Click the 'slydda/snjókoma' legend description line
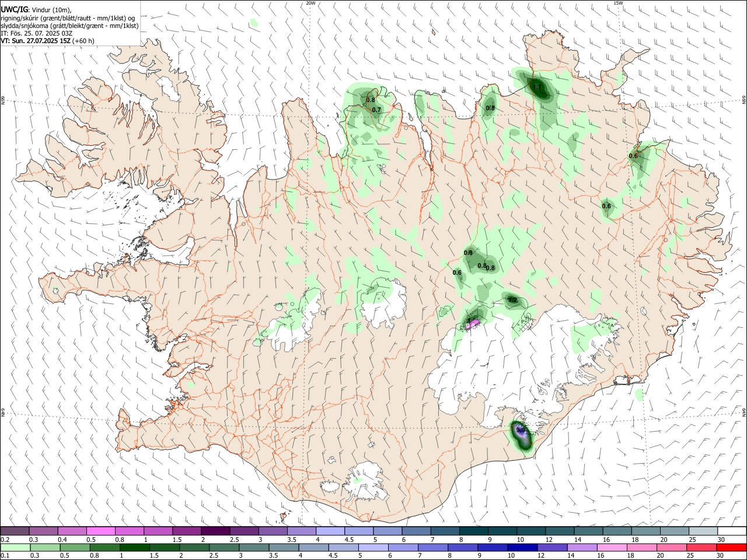 69,26
